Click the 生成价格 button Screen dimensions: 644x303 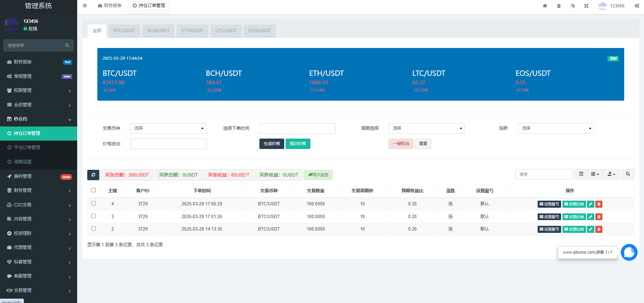click(271, 144)
